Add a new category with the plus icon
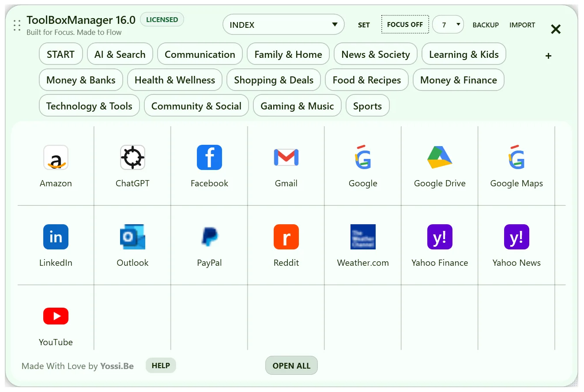The width and height of the screenshot is (584, 392). [549, 56]
